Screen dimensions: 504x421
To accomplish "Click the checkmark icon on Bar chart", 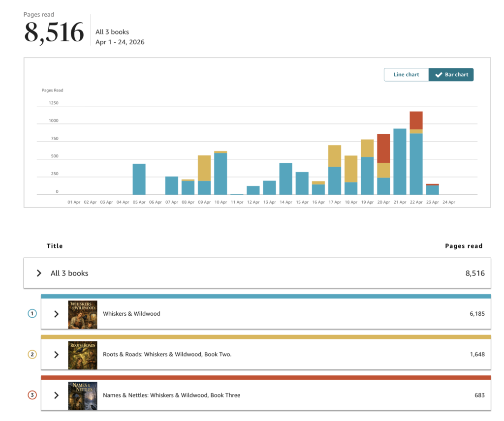I will coord(439,75).
